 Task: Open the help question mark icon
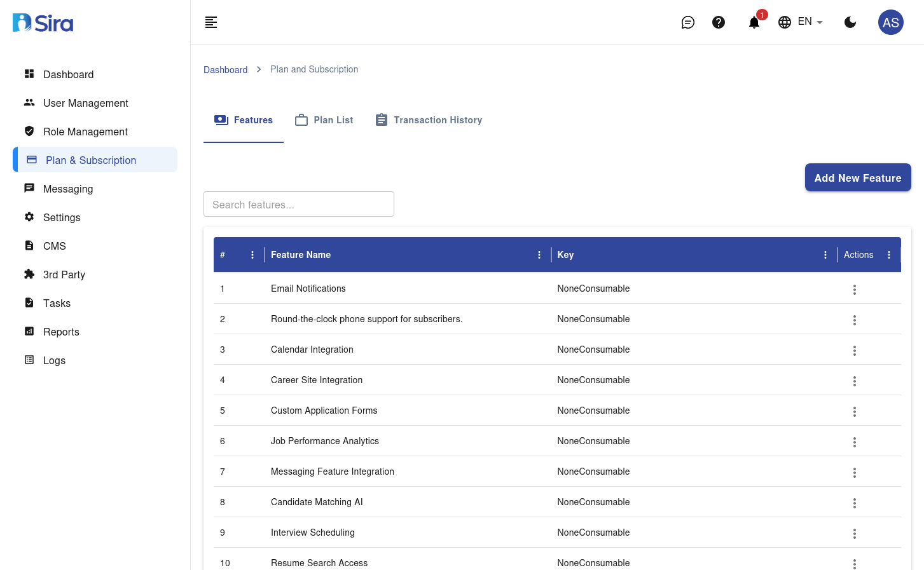pyautogui.click(x=719, y=22)
